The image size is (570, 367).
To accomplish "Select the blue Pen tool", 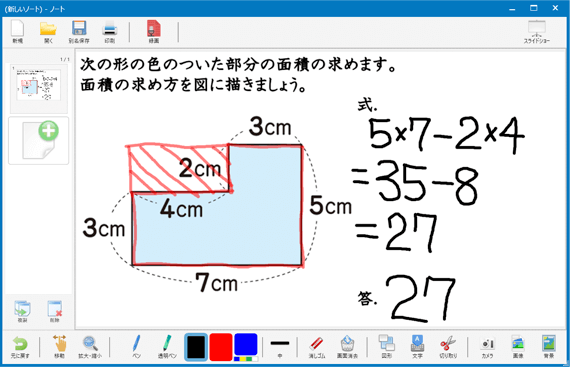I will click(136, 347).
